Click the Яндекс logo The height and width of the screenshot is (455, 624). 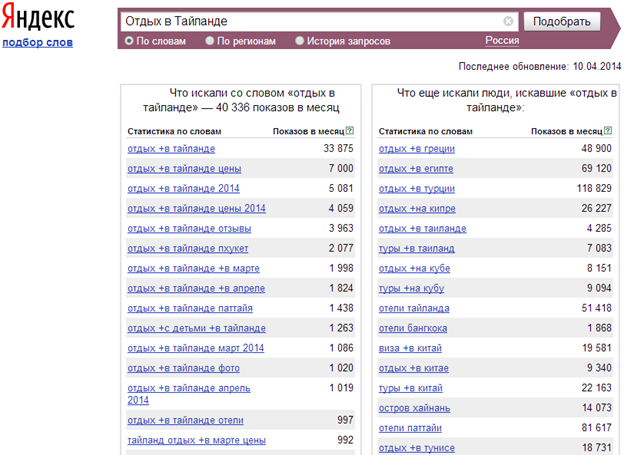38,17
